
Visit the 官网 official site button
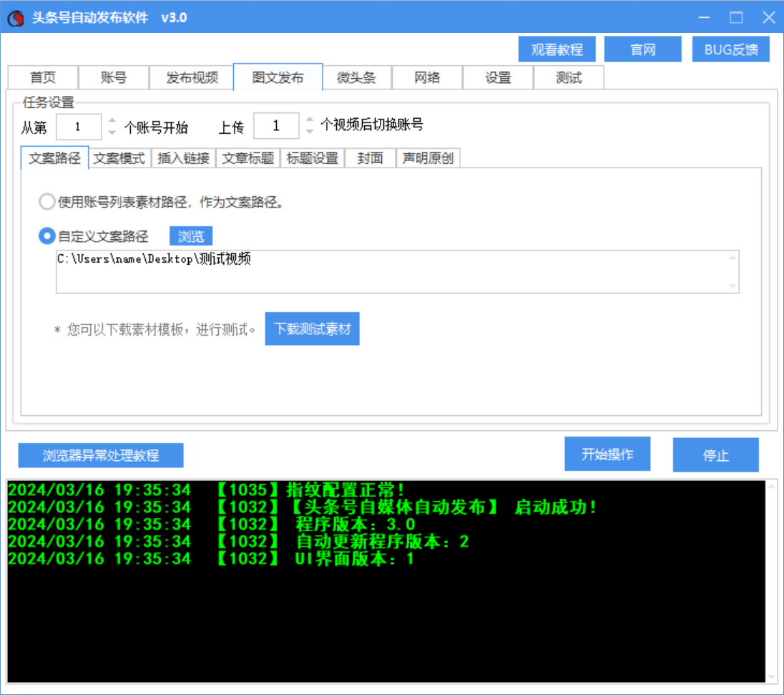click(642, 49)
